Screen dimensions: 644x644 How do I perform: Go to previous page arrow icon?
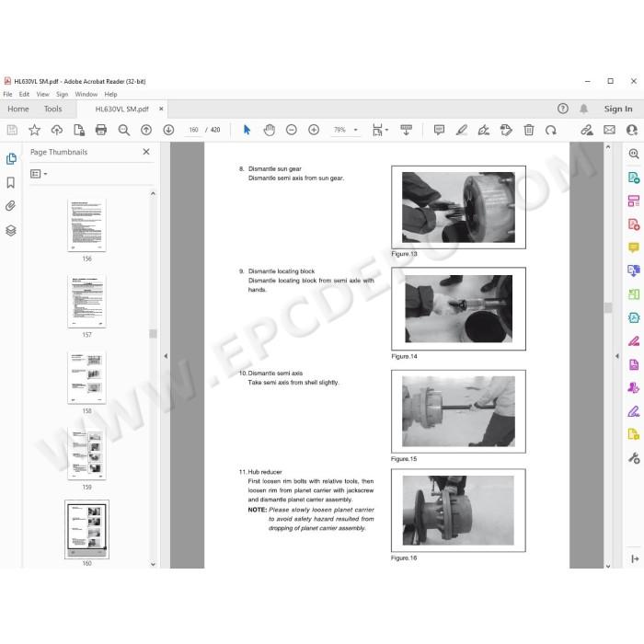pyautogui.click(x=146, y=131)
